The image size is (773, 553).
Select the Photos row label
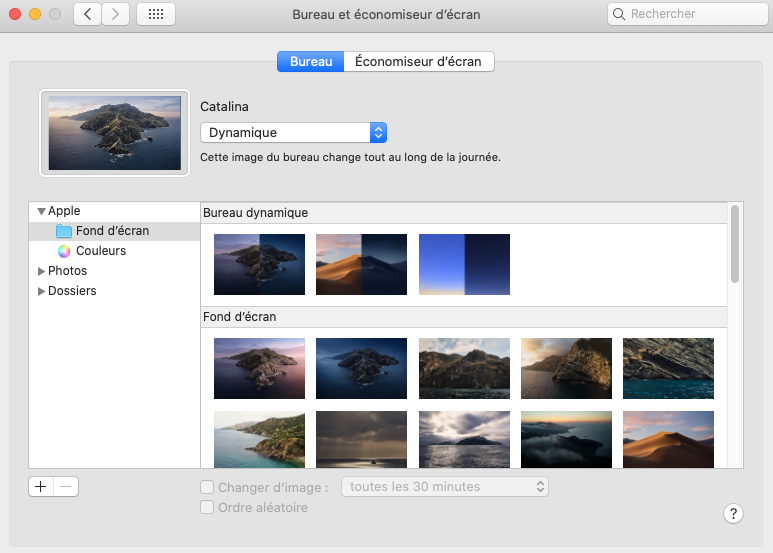coord(68,271)
